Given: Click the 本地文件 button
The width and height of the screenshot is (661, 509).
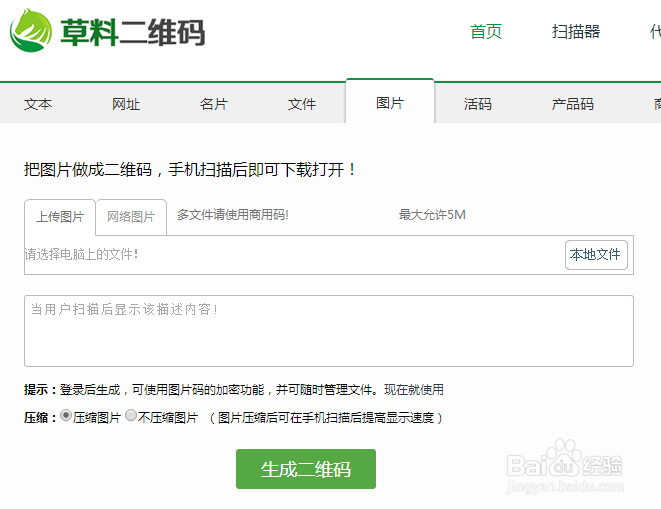Looking at the screenshot, I should pyautogui.click(x=596, y=255).
